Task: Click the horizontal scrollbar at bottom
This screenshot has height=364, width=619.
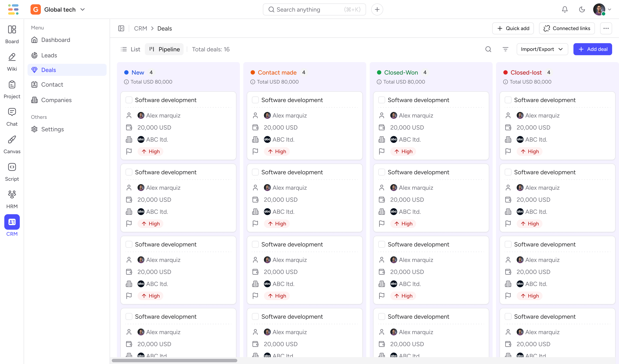Action: [x=174, y=360]
